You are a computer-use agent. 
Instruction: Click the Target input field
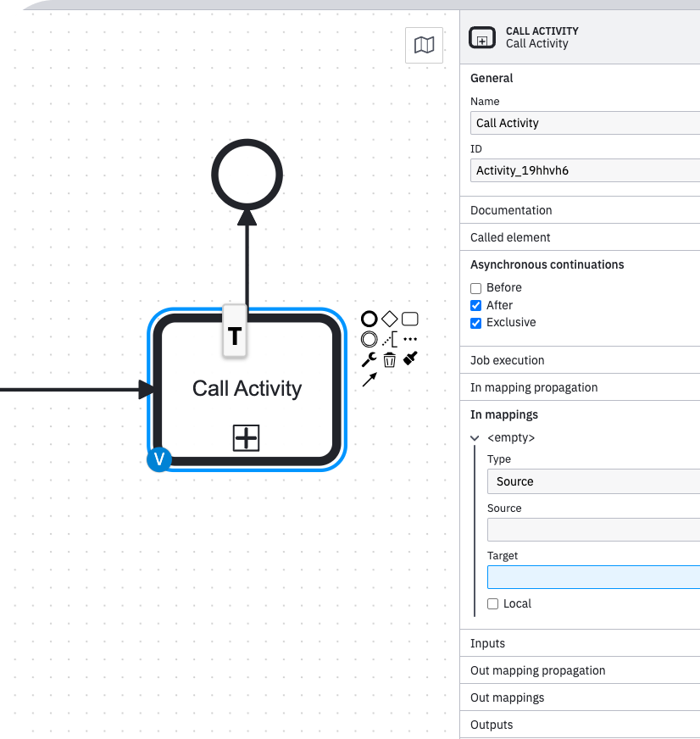click(593, 577)
